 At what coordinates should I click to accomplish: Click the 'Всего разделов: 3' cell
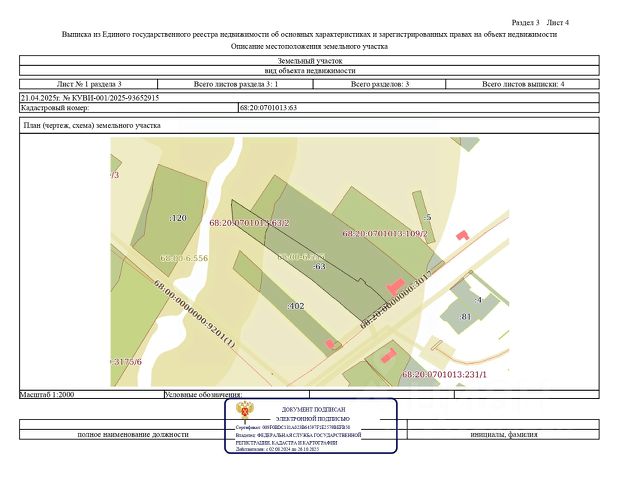point(380,84)
